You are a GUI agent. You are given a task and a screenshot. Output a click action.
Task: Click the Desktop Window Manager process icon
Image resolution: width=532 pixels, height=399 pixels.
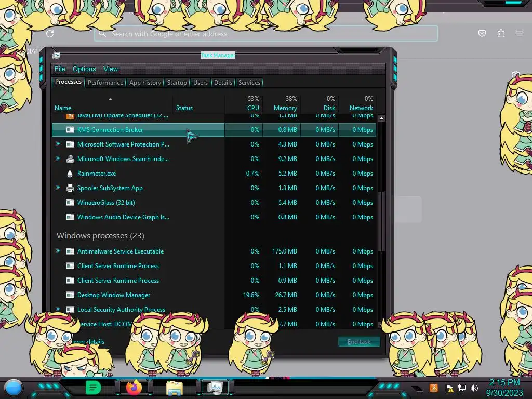70,295
